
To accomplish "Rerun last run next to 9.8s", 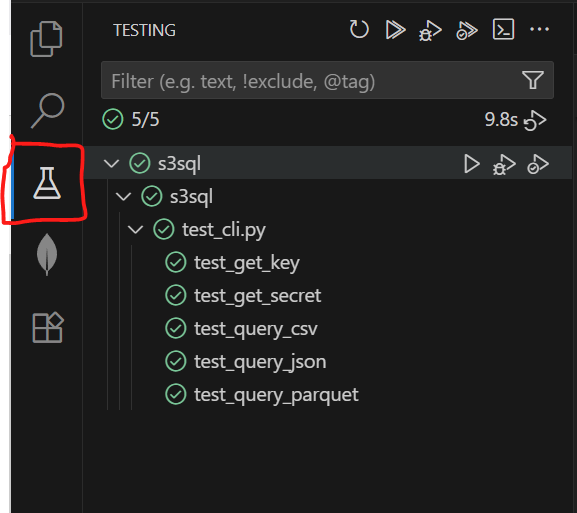I will (x=535, y=120).
